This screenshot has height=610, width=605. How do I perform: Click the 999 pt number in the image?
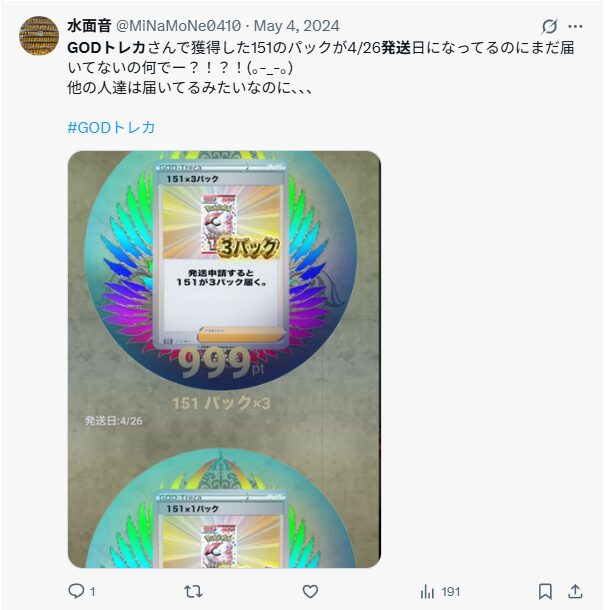pyautogui.click(x=221, y=363)
